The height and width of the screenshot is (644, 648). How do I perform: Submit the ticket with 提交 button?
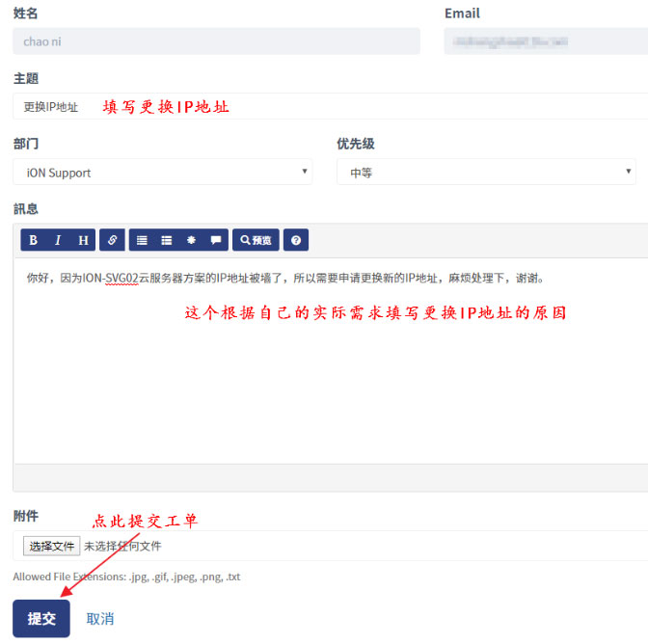tap(41, 619)
